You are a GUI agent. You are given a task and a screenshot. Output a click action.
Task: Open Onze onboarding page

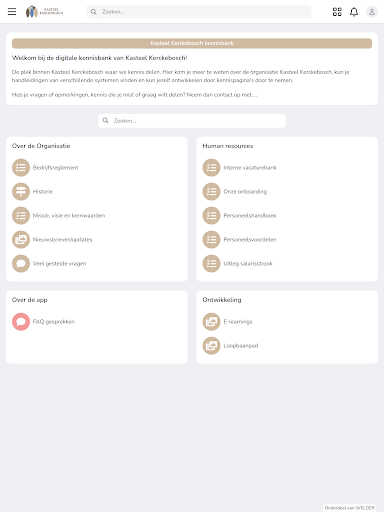coord(245,192)
